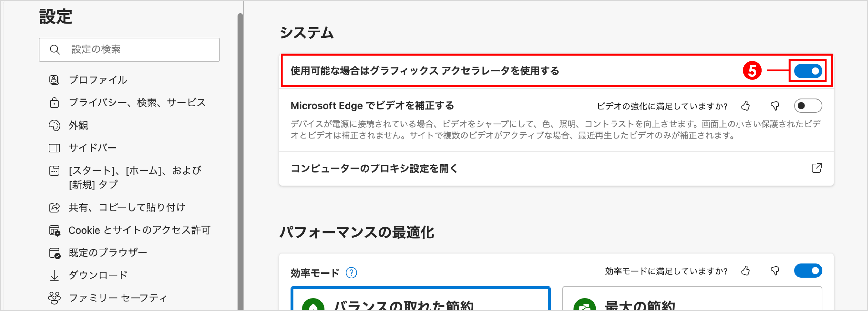Click the ファミリー セーフティ icon
The height and width of the screenshot is (311, 868).
point(54,297)
